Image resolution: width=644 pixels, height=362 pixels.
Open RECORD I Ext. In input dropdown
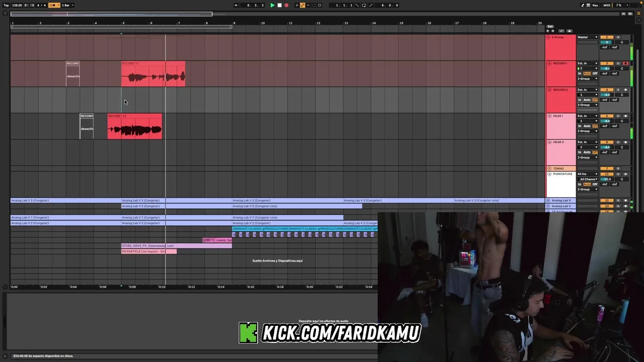pyautogui.click(x=587, y=63)
